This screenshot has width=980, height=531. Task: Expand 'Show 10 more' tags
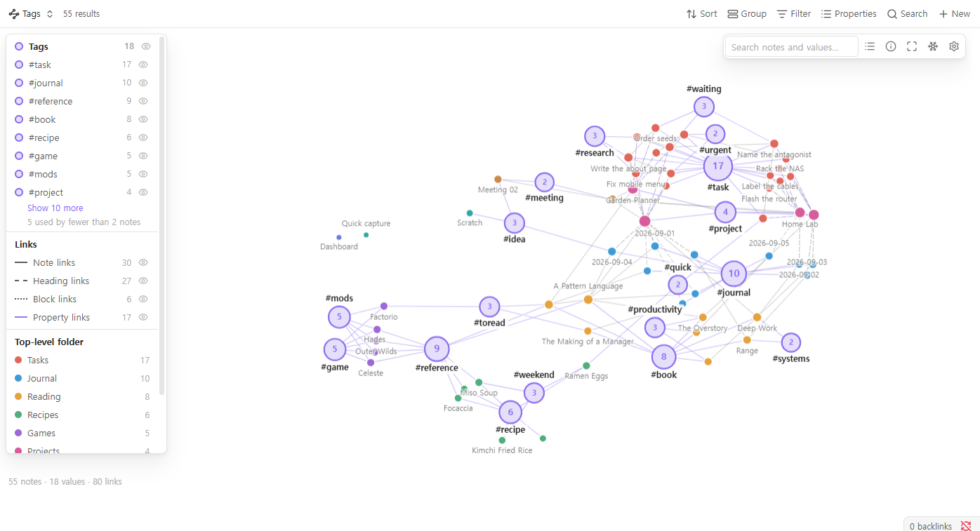(55, 208)
